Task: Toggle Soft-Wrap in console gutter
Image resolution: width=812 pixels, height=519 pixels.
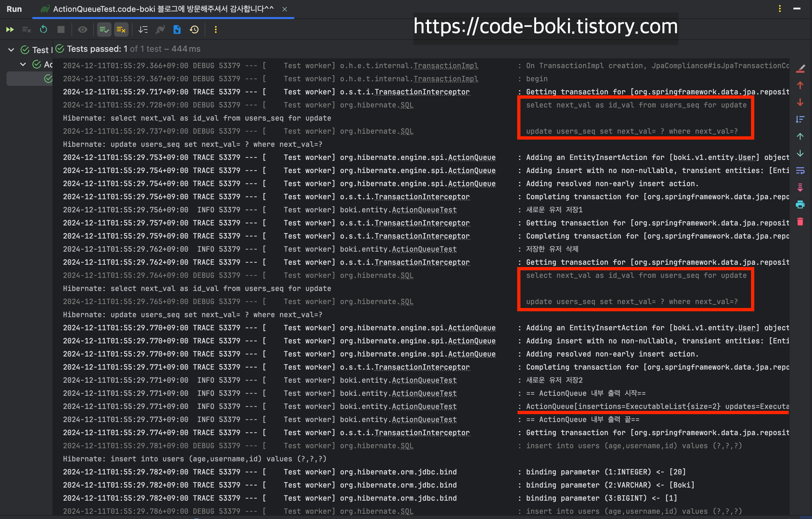Action: click(x=800, y=170)
